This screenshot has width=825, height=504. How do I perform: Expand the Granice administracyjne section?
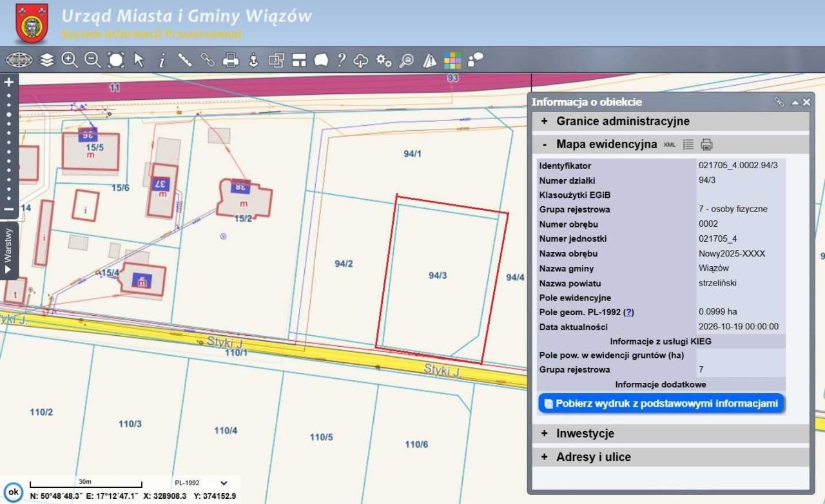(670, 121)
